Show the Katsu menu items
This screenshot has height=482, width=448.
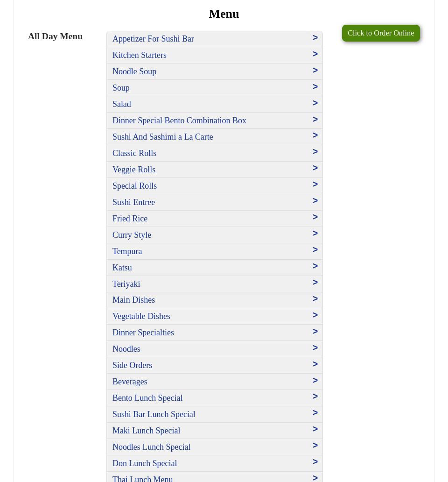(x=122, y=268)
